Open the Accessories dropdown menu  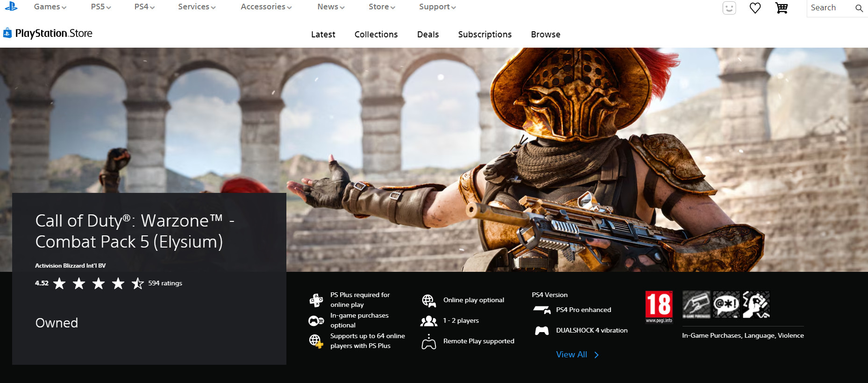click(266, 7)
